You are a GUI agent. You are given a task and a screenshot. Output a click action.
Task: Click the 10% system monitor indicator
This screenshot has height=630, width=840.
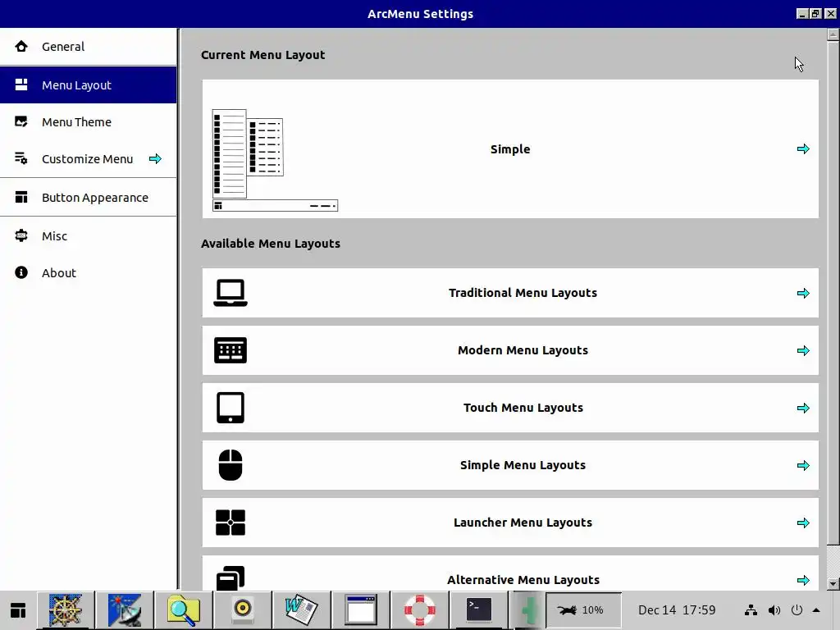point(583,610)
